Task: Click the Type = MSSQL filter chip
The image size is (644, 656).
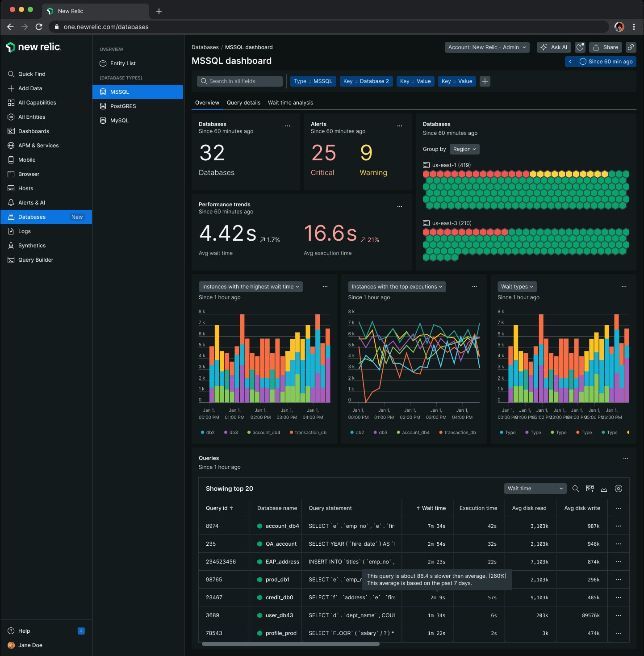Action: pos(313,81)
